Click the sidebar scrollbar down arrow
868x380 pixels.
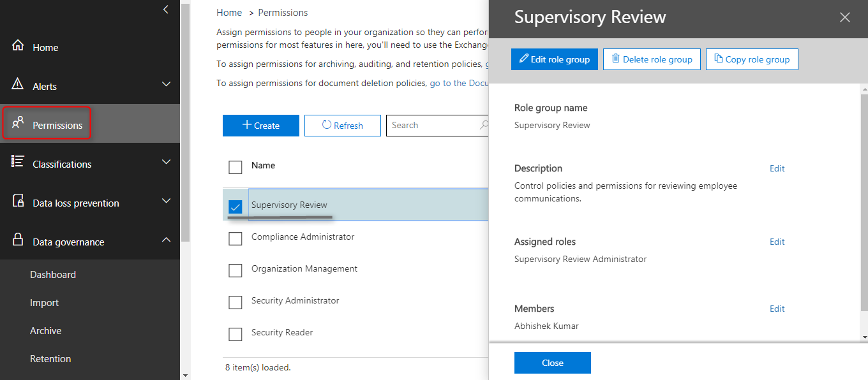pos(185,375)
